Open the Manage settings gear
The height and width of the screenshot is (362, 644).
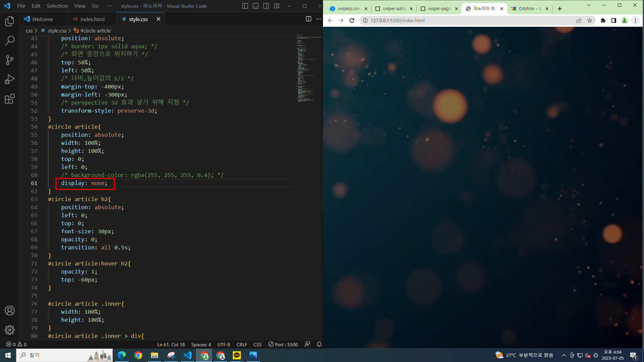[10, 330]
